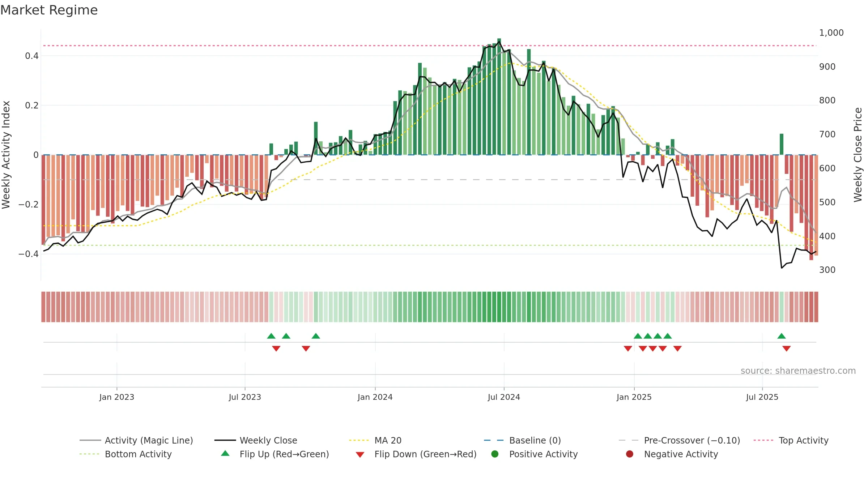
Task: Click the Weekly Close Price axis title
Action: (x=858, y=155)
